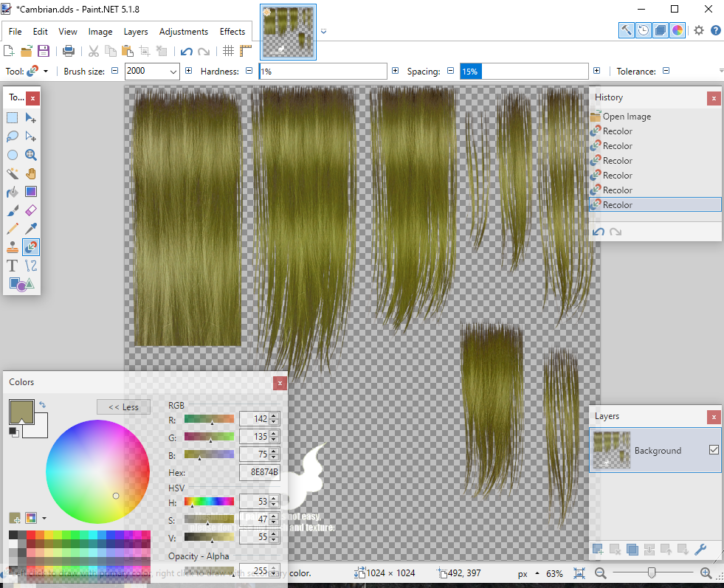
Task: Select the Line/Curve tool
Action: point(31,266)
